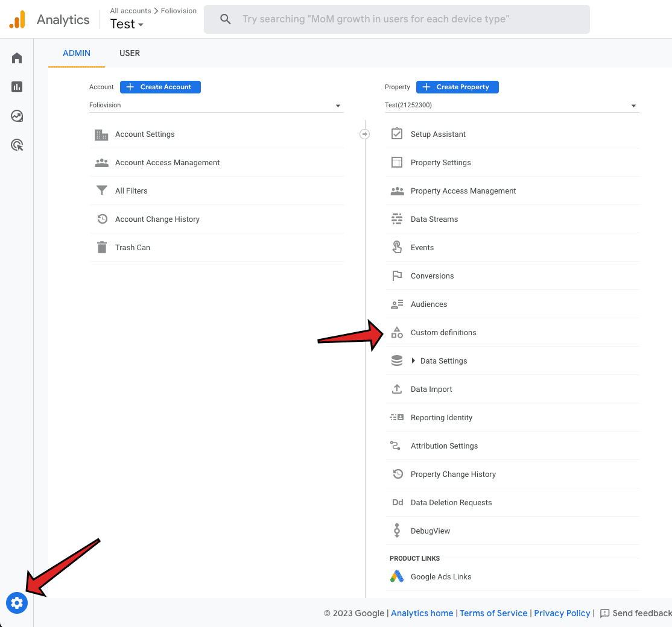
Task: Click the Data Settings database icon
Action: tap(397, 361)
